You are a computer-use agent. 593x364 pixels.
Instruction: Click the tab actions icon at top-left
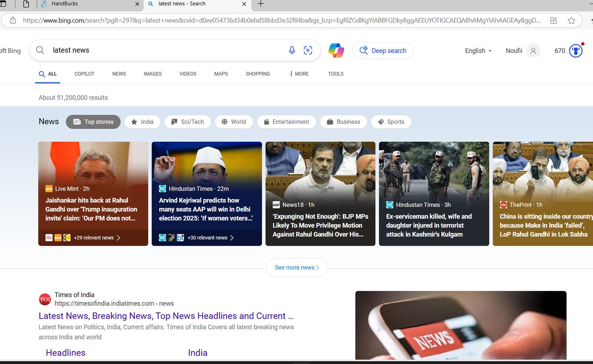[x=3, y=4]
